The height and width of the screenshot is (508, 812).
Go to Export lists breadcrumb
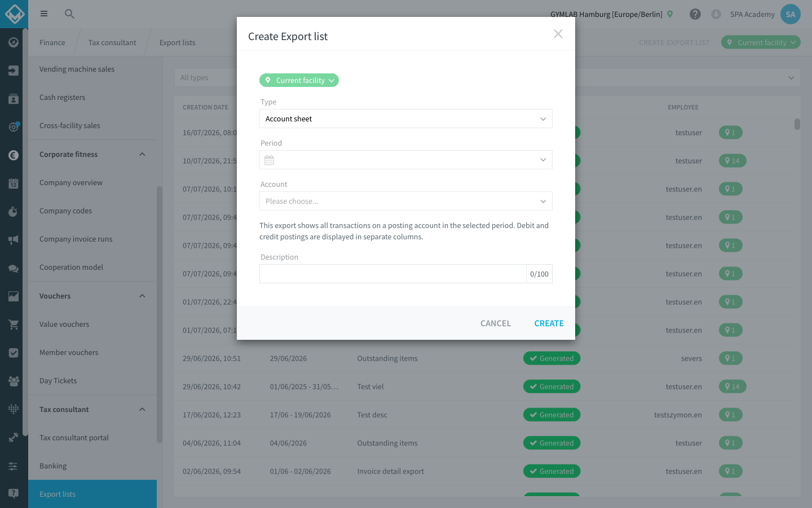178,42
